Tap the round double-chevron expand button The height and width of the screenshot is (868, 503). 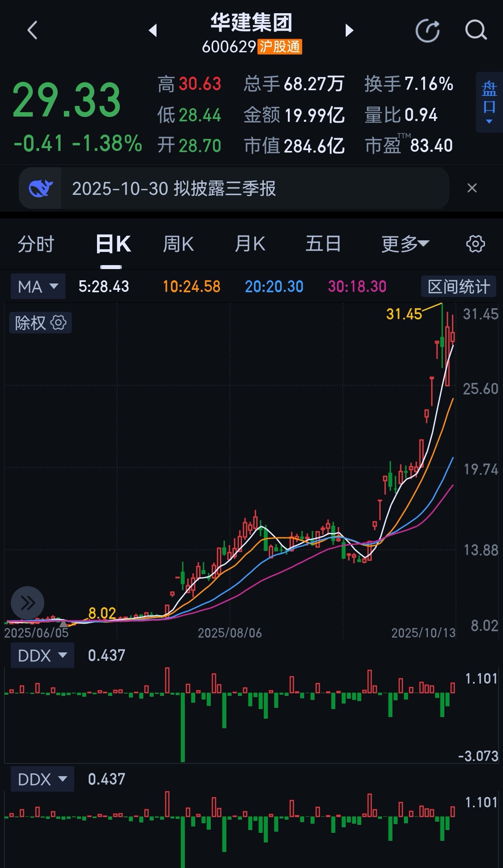tap(28, 603)
